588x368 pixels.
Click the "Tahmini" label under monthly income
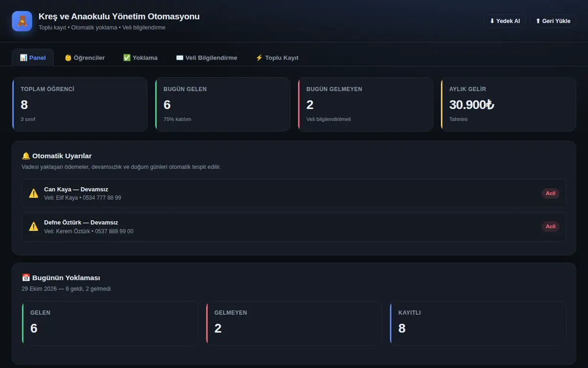tap(458, 119)
